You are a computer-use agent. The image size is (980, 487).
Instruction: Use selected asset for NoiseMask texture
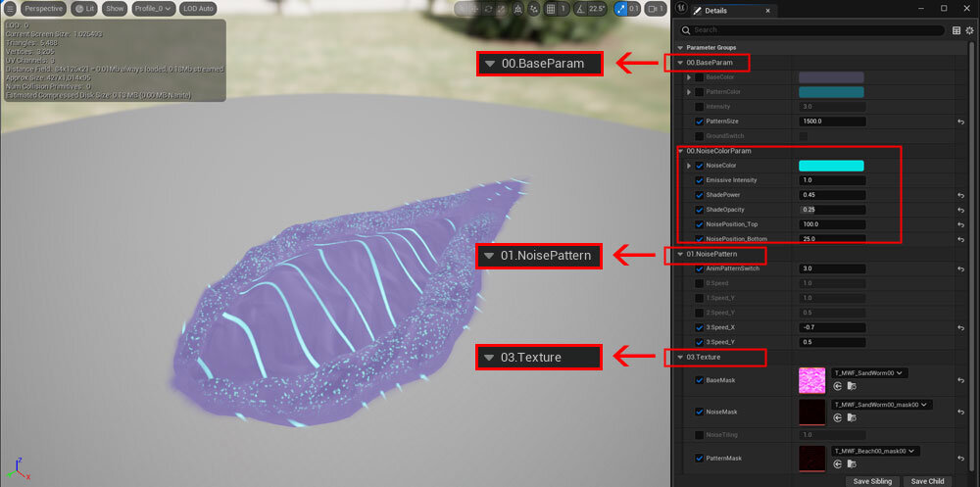838,417
